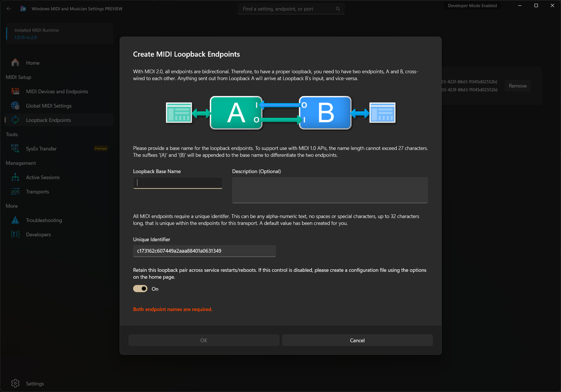View Active Sessions
The height and width of the screenshot is (392, 561).
[x=42, y=177]
